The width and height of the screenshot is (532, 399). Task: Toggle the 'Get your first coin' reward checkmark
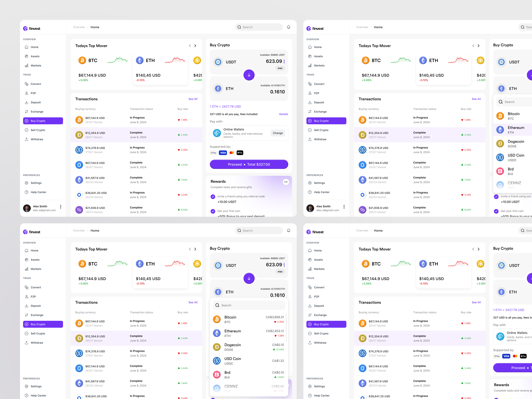pyautogui.click(x=213, y=211)
